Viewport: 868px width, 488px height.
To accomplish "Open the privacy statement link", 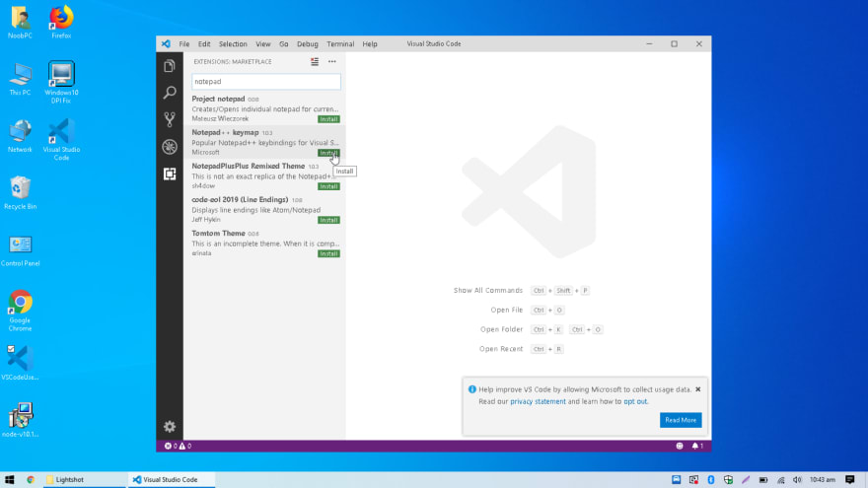I will click(x=538, y=401).
